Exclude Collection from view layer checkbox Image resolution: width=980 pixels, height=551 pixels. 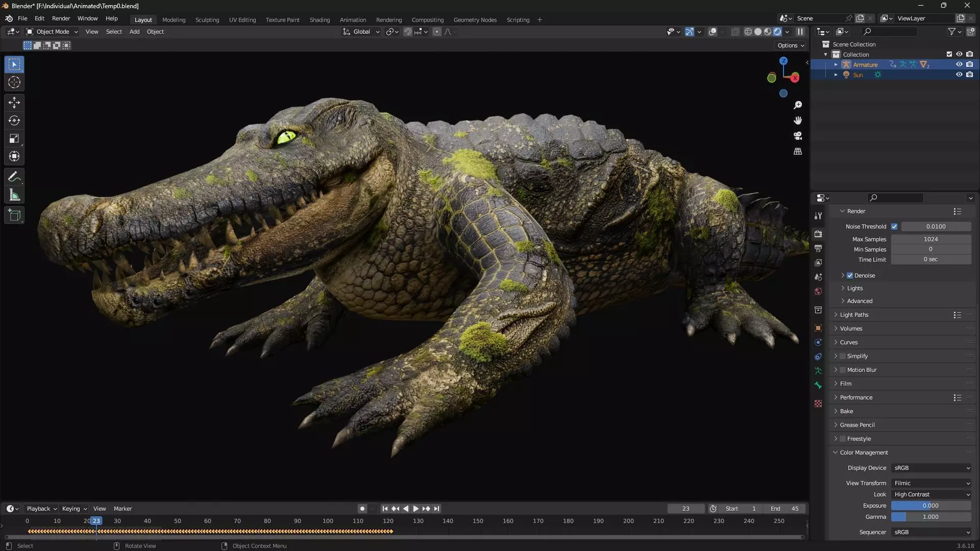(x=949, y=54)
